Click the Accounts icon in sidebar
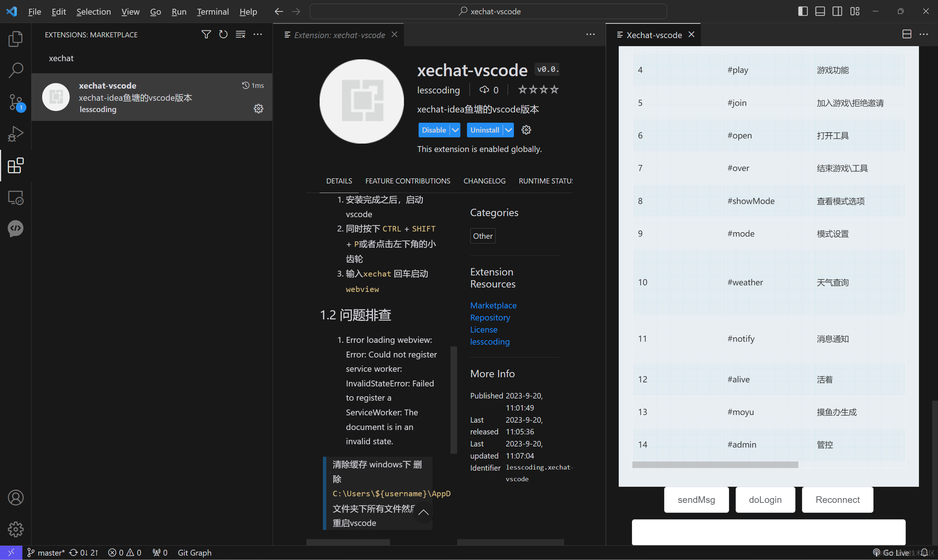 point(16,497)
